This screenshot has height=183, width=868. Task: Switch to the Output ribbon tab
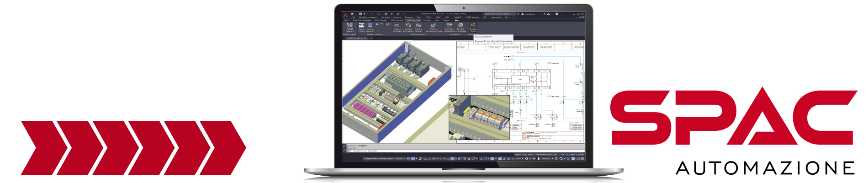(446, 21)
